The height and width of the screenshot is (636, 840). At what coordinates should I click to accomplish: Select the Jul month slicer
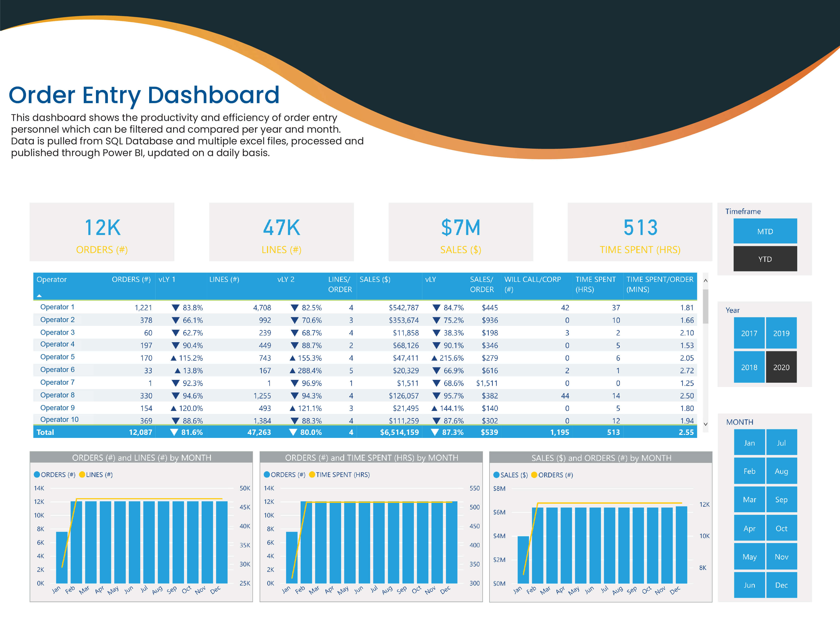pyautogui.click(x=781, y=443)
